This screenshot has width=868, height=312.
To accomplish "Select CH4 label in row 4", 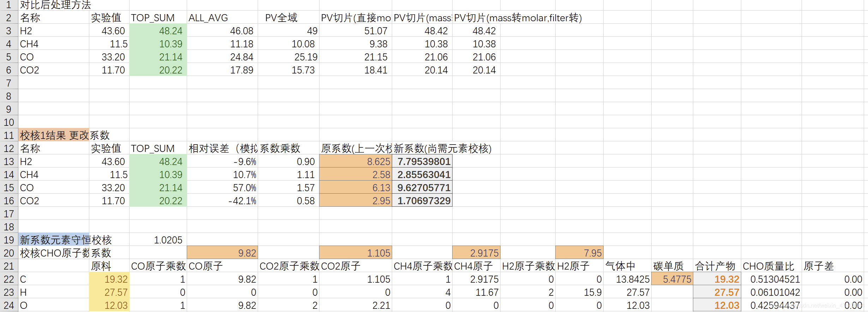I will point(54,43).
